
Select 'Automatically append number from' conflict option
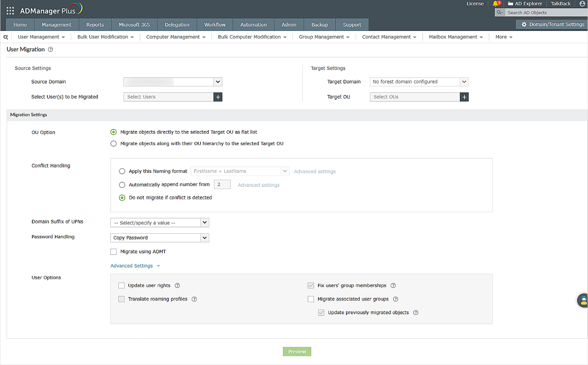click(122, 185)
